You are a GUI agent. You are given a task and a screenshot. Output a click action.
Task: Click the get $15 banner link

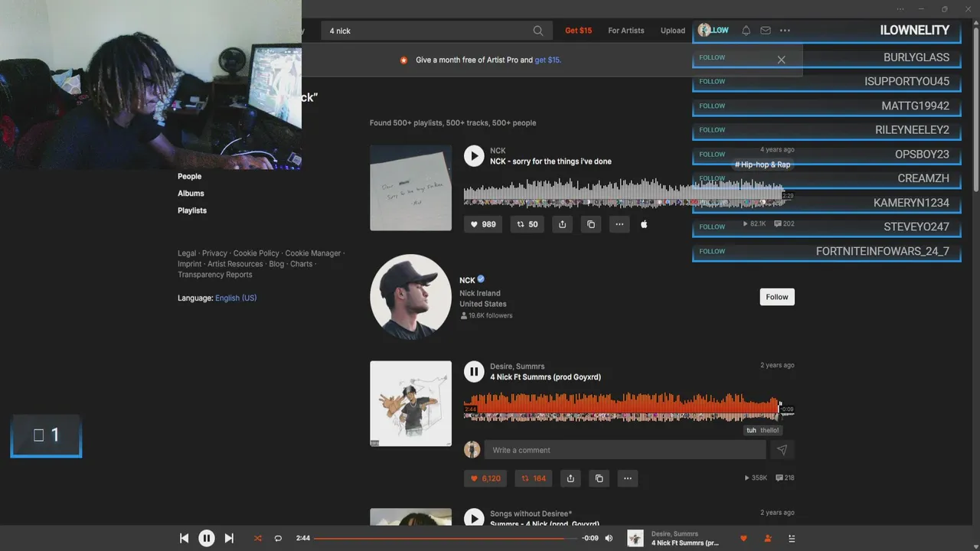pos(548,60)
